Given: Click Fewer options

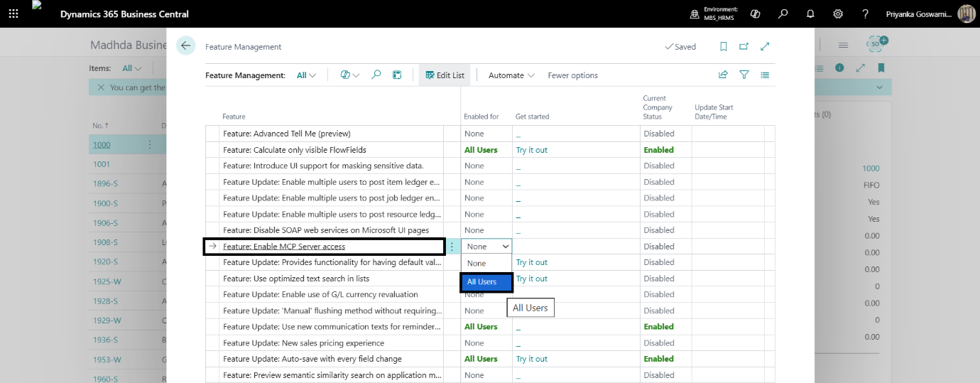Looking at the screenshot, I should (572, 75).
